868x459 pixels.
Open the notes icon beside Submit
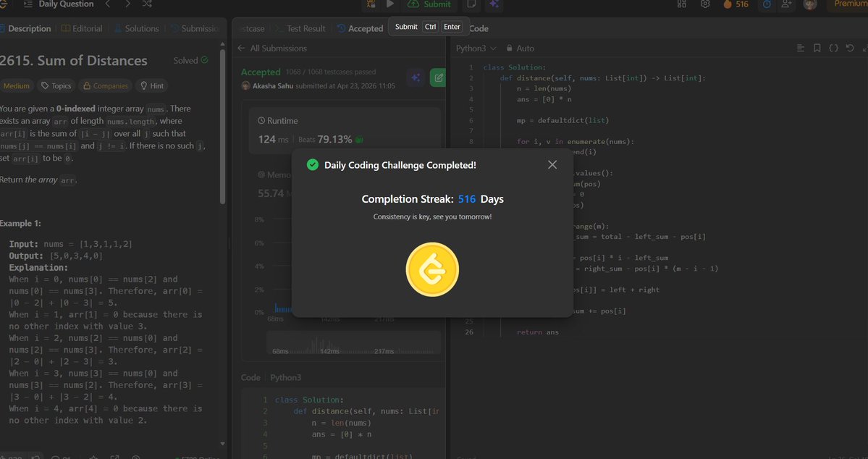(x=471, y=4)
